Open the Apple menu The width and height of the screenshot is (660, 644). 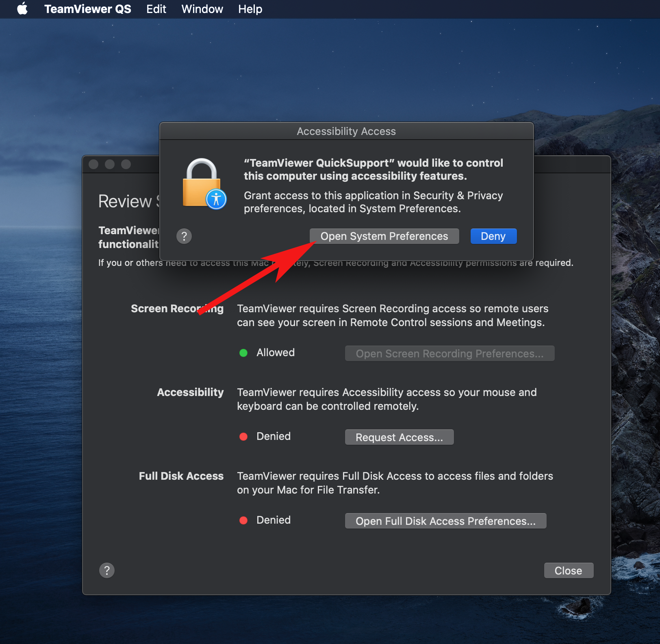click(22, 9)
